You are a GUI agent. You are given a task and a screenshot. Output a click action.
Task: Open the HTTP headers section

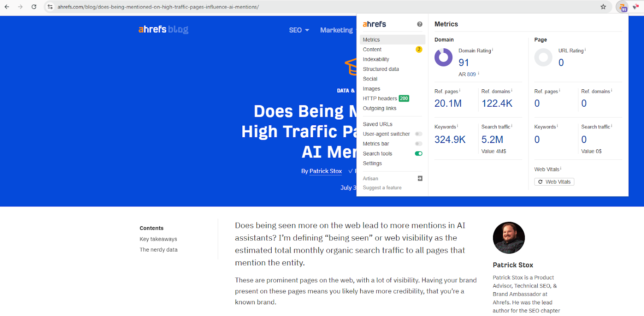pyautogui.click(x=380, y=99)
